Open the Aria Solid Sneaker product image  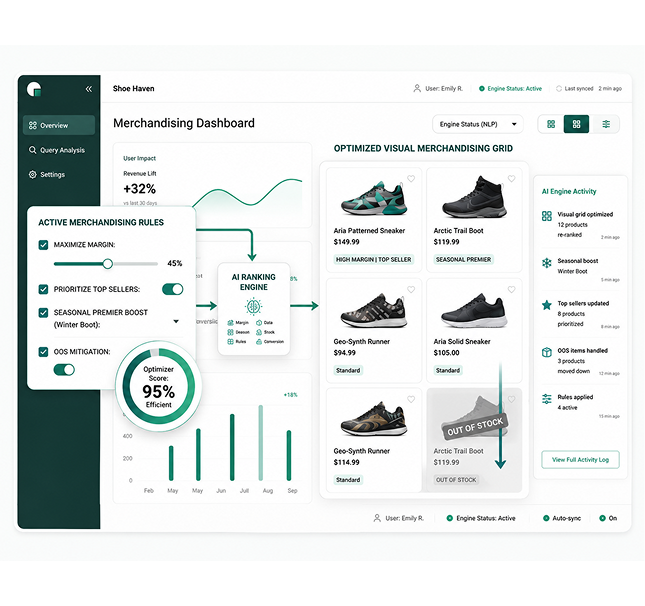(474, 310)
